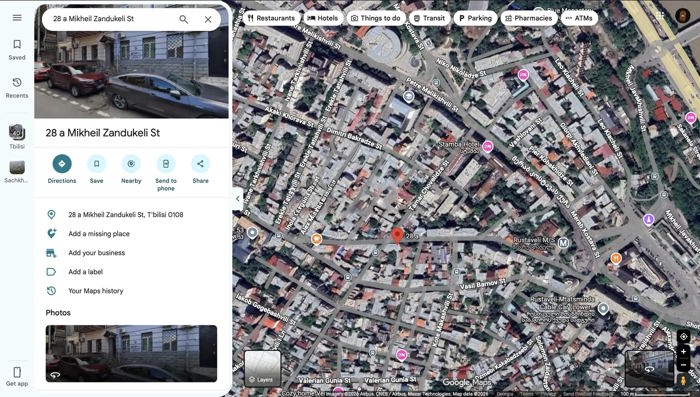700x397 pixels.
Task: Open Your Maps history
Action: [x=131, y=291]
